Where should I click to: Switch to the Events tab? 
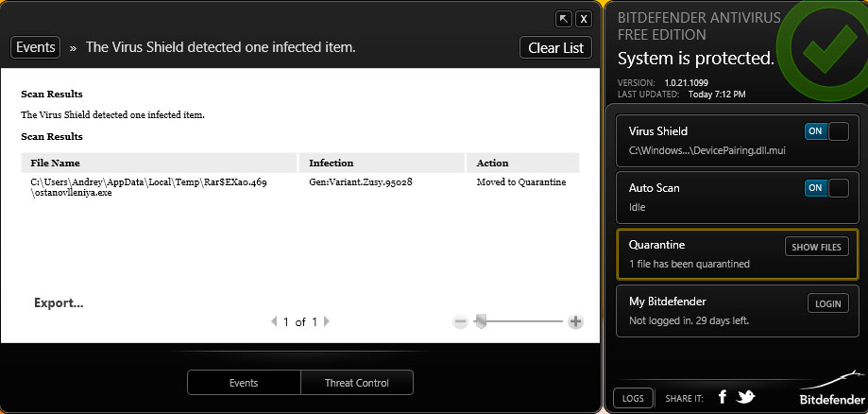[244, 383]
